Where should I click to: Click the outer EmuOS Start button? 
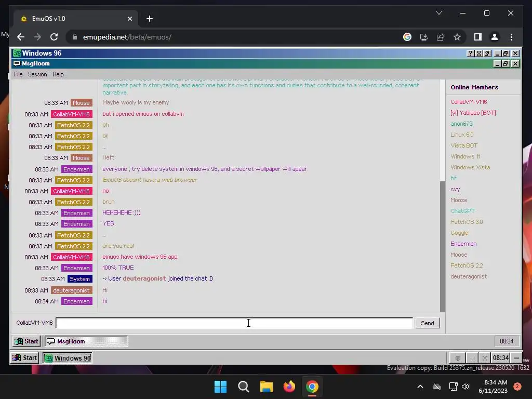click(x=25, y=358)
